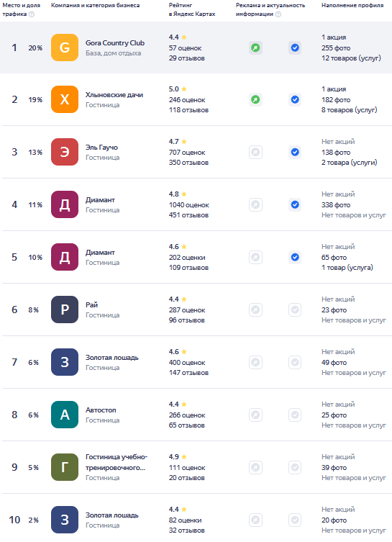Click the olive Г logo thumbnail
This screenshot has width=392, height=542.
click(x=65, y=467)
